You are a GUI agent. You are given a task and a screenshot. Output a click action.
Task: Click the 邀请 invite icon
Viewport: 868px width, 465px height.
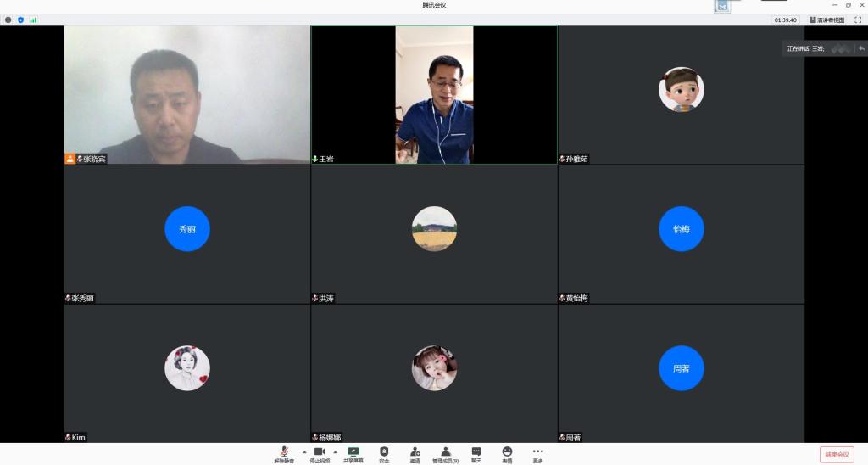tap(415, 453)
